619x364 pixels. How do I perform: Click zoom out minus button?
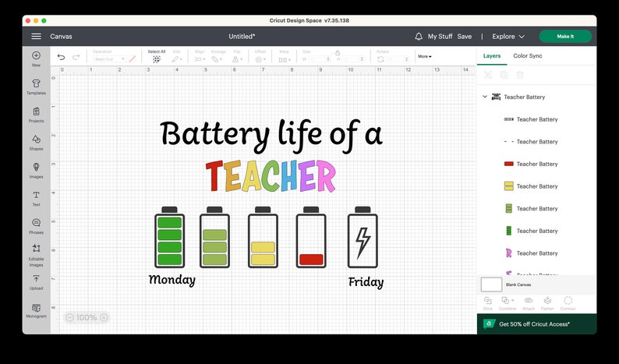pyautogui.click(x=69, y=317)
